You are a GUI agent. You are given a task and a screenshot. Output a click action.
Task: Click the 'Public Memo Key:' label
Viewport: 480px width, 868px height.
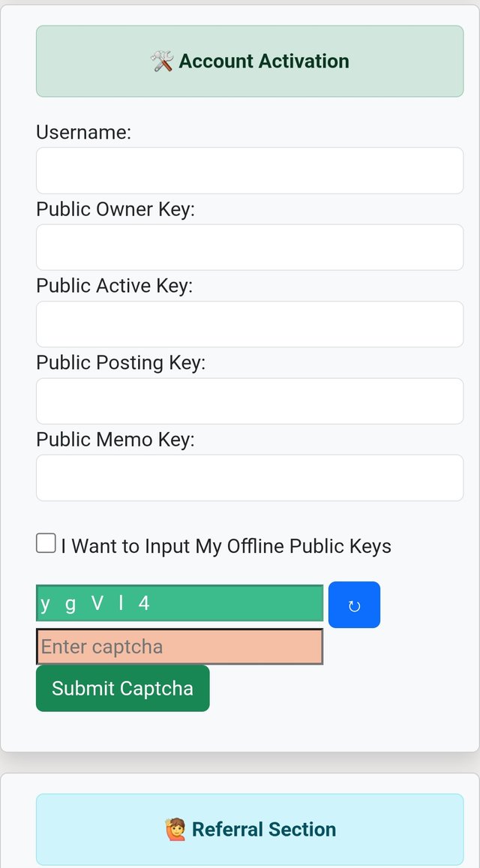pos(115,440)
